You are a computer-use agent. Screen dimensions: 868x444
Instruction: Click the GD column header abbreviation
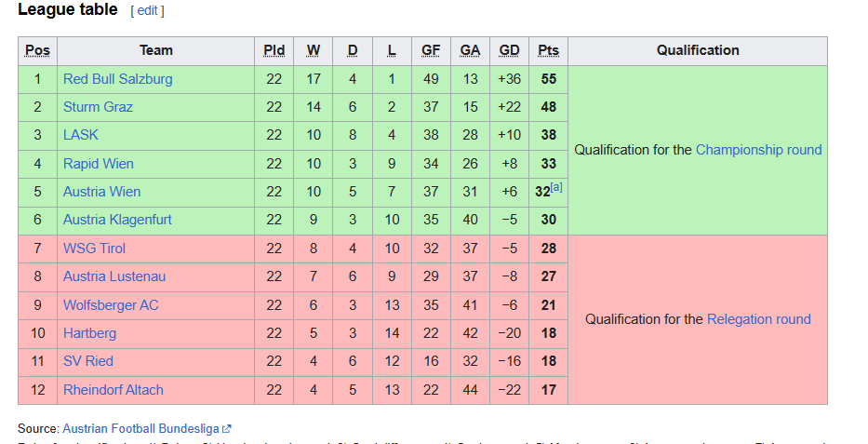click(x=509, y=50)
